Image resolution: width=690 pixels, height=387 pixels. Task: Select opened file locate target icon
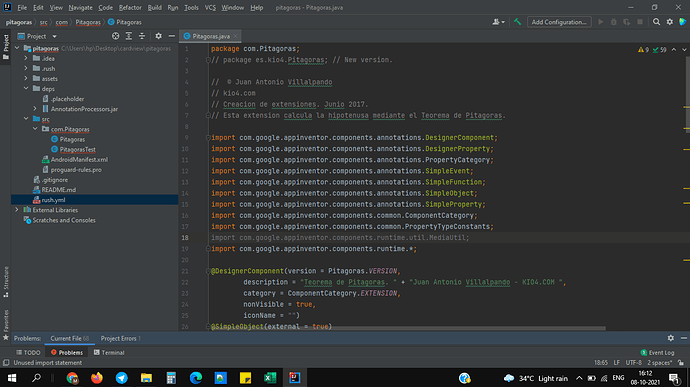point(115,36)
